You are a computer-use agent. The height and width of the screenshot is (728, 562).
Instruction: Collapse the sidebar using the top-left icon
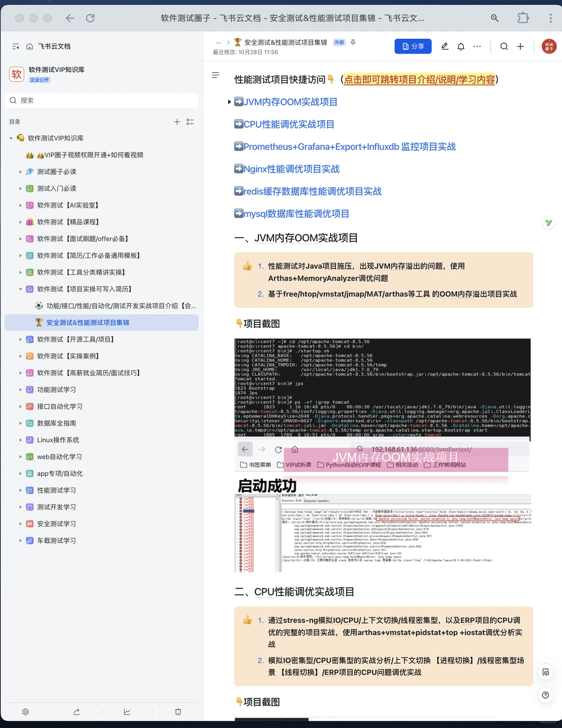pyautogui.click(x=15, y=46)
